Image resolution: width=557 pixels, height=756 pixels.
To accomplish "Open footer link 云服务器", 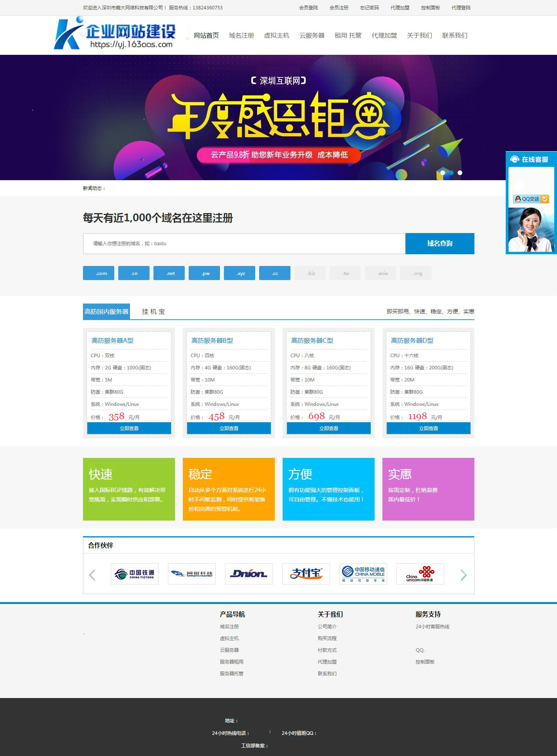I will pos(229,650).
